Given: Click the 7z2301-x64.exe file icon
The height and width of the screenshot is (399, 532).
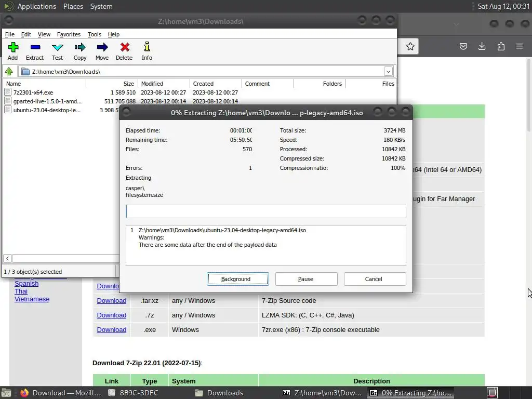Looking at the screenshot, I should 8,92.
